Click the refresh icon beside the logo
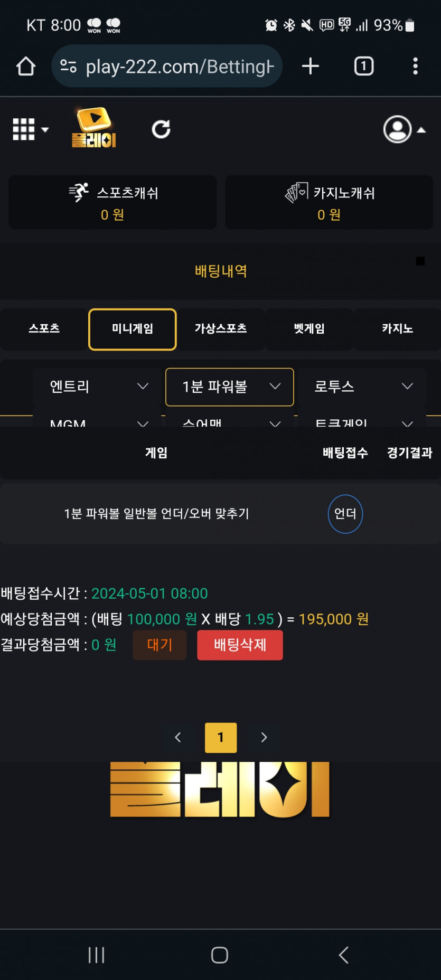This screenshot has height=980, width=441. [x=161, y=129]
